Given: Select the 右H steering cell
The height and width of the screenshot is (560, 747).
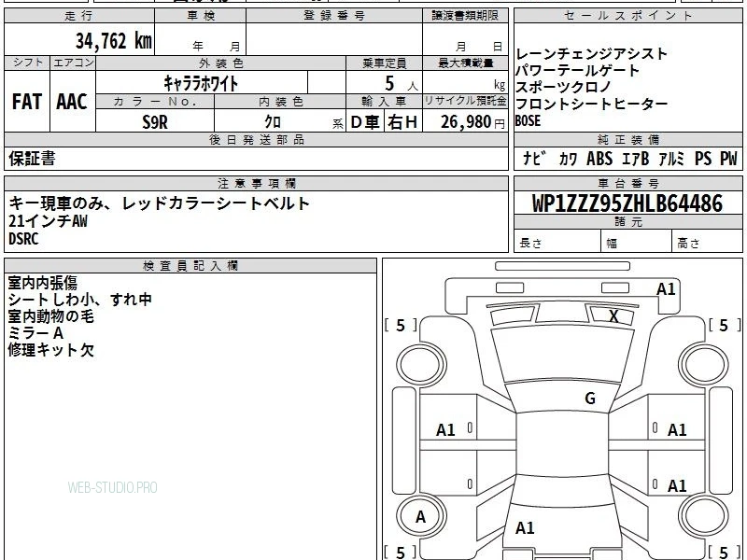Looking at the screenshot, I should (403, 122).
